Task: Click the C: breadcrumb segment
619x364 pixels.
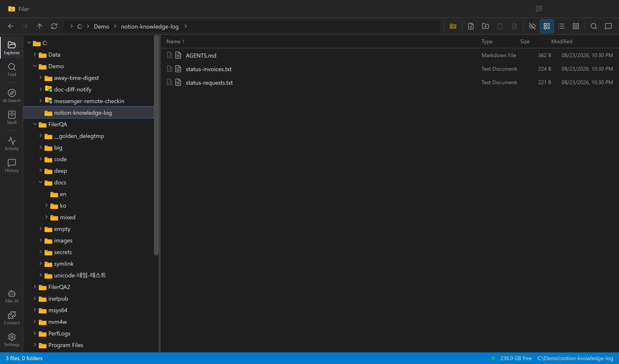Action: (80, 26)
